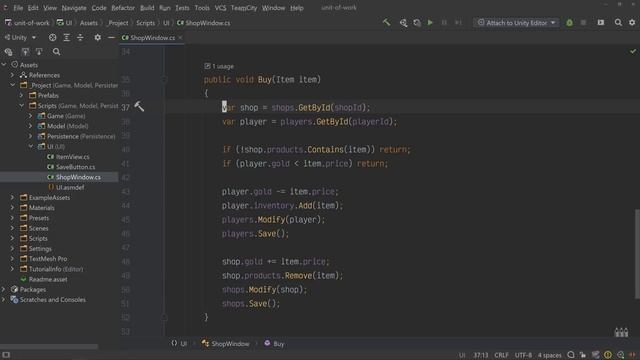Collapse the UI folder arrow
640x360 pixels.
pos(31,146)
